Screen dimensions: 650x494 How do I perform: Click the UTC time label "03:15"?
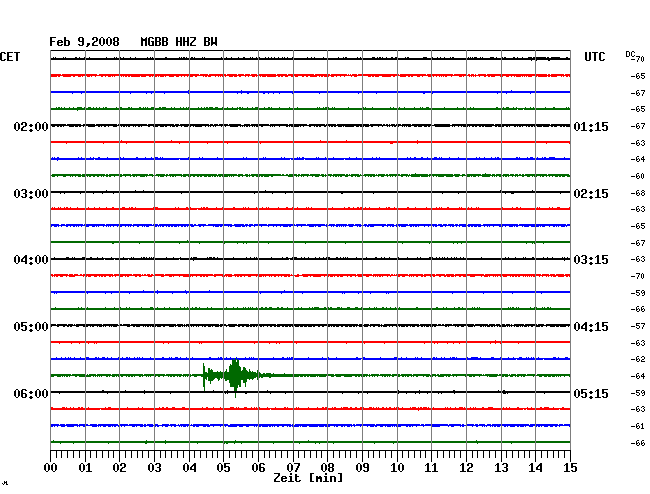[x=591, y=260]
